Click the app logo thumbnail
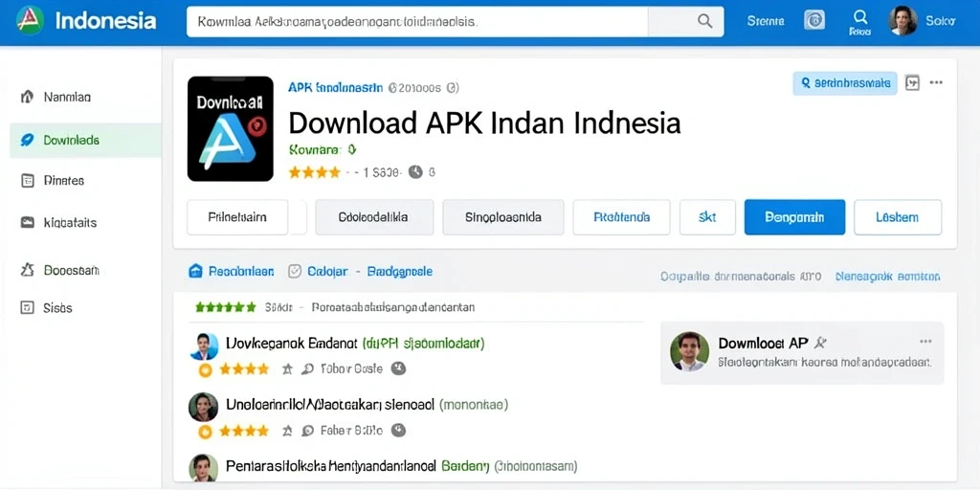This screenshot has height=490, width=980. click(231, 129)
